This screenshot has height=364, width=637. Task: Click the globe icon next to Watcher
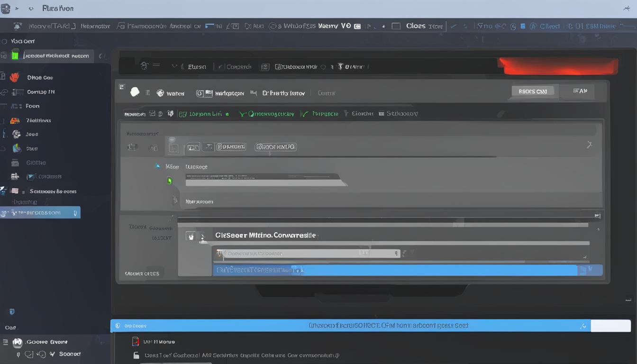point(160,92)
